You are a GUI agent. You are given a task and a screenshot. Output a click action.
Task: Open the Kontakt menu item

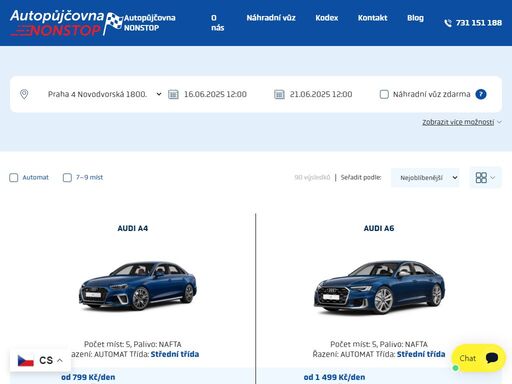click(x=372, y=18)
